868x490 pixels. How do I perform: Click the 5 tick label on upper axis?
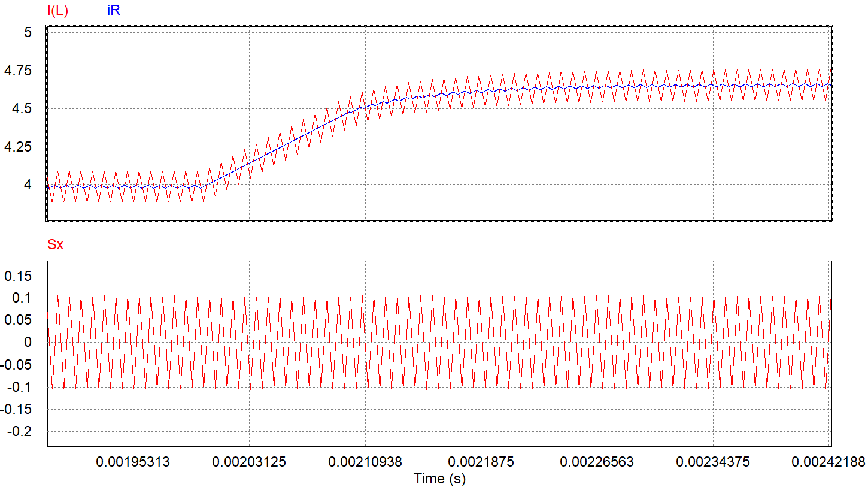[28, 33]
